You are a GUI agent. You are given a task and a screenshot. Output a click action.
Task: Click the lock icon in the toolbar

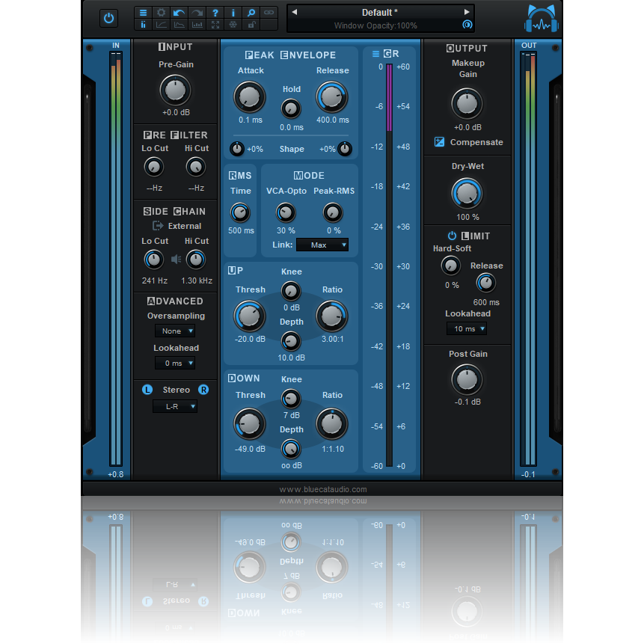251,25
